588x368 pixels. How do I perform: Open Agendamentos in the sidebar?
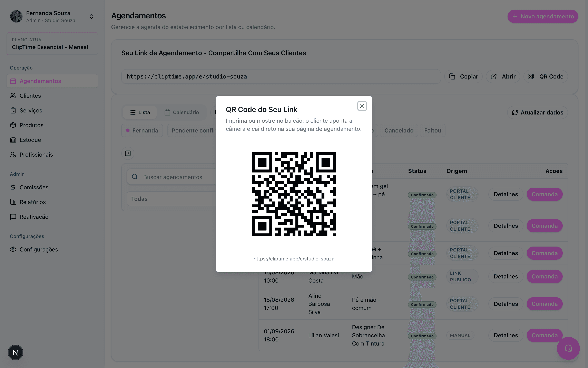pyautogui.click(x=52, y=81)
